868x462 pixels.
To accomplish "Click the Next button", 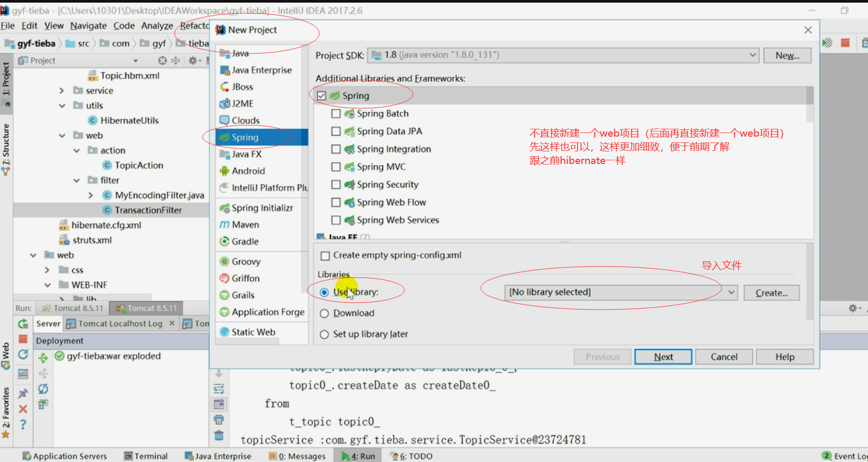I will 663,357.
